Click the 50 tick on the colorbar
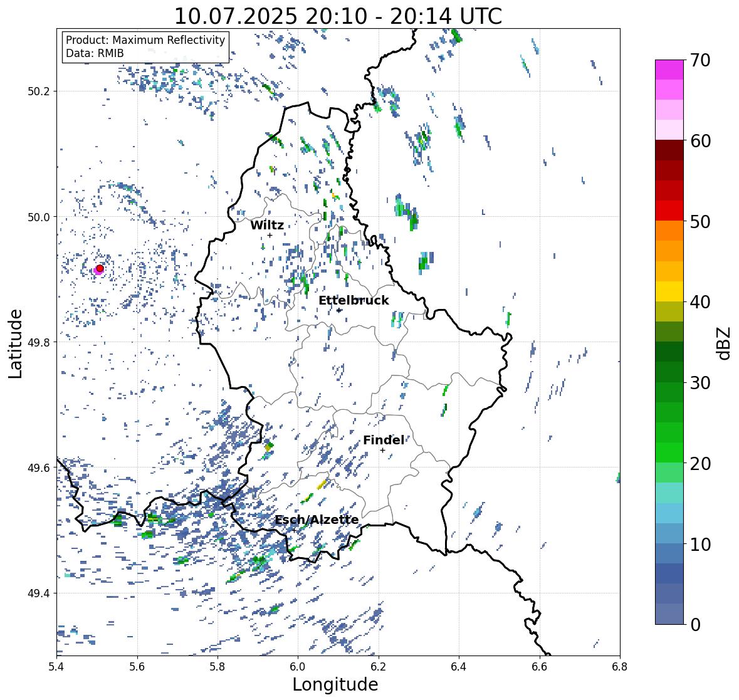Image resolution: width=739 pixels, height=700 pixels. pos(700,221)
